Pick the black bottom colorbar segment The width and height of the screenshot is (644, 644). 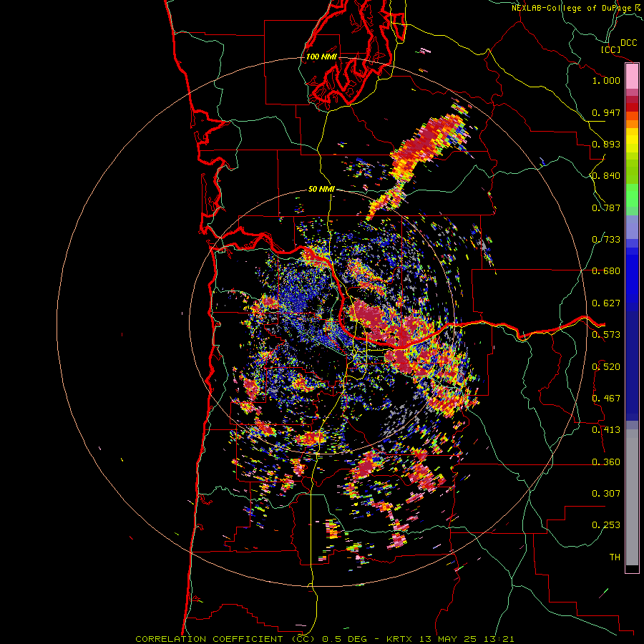point(632,568)
